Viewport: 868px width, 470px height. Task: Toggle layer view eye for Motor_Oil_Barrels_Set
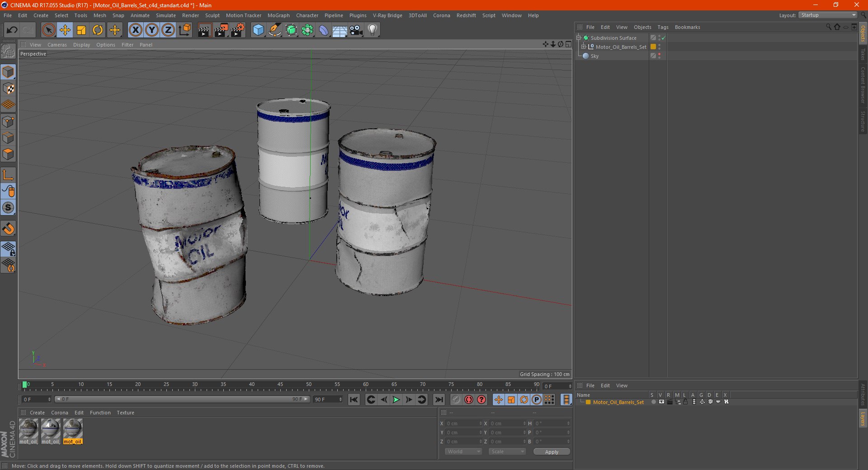click(661, 402)
